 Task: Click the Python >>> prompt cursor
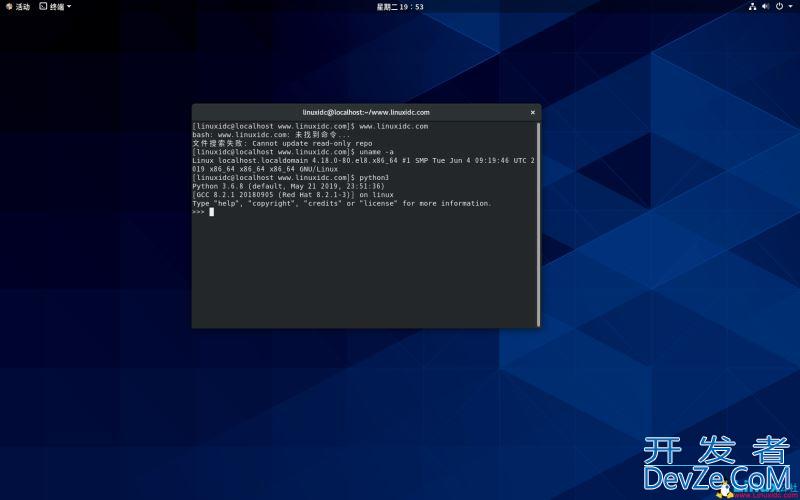(211, 212)
